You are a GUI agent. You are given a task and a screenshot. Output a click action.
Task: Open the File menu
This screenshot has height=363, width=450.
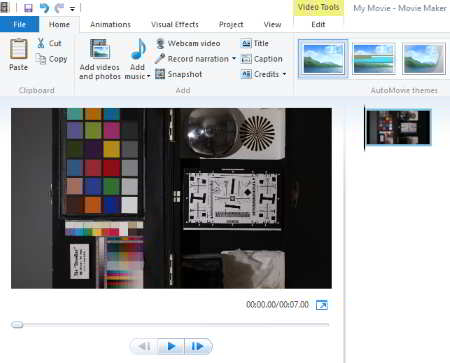click(x=19, y=24)
